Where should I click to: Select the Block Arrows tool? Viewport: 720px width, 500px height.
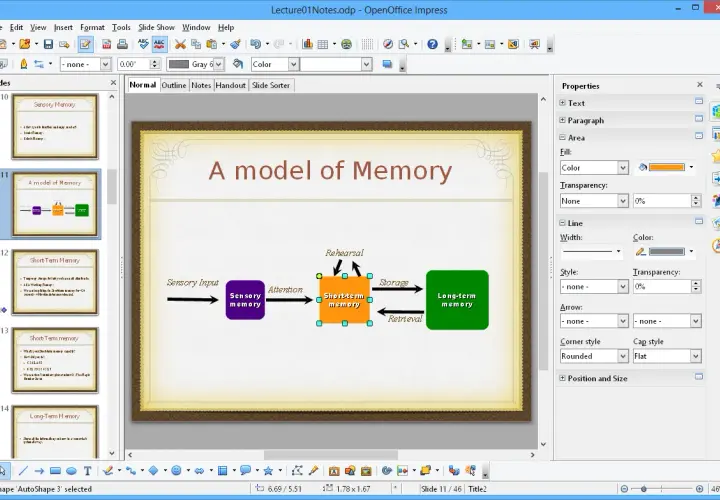pyautogui.click(x=199, y=471)
